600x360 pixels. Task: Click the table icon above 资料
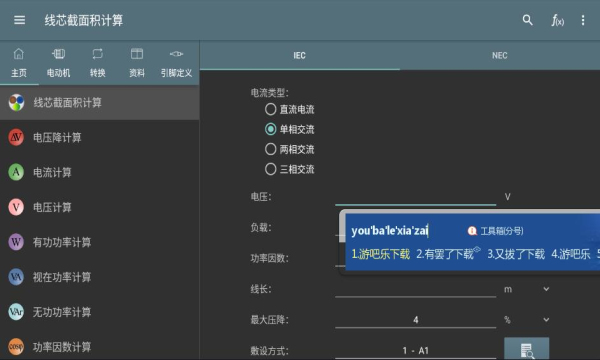137,54
